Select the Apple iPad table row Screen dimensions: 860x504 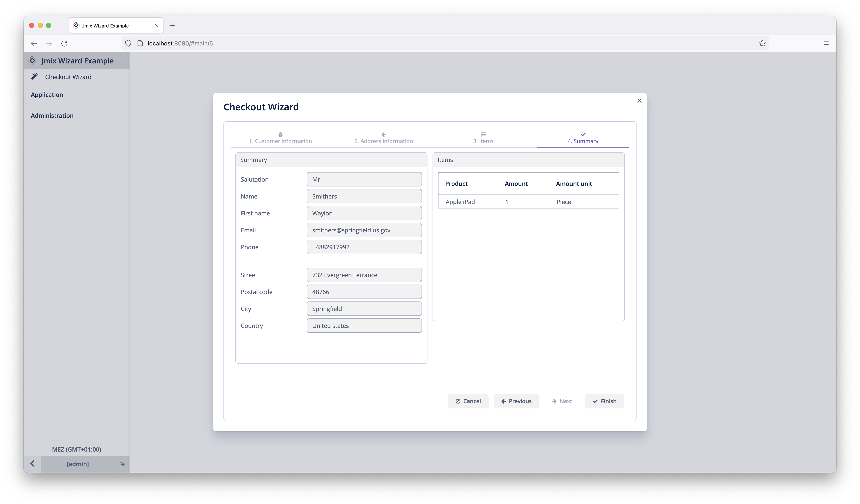(528, 202)
